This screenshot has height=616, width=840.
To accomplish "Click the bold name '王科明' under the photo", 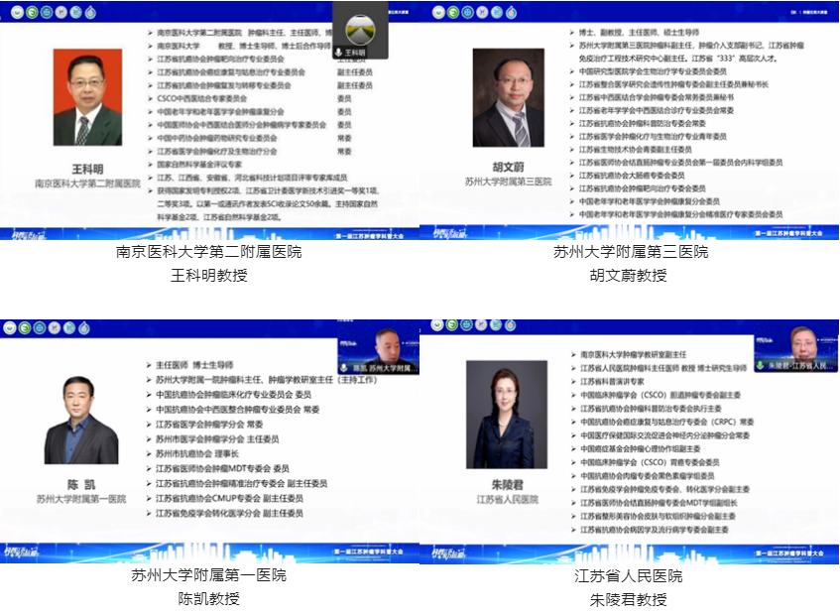I will (x=87, y=170).
